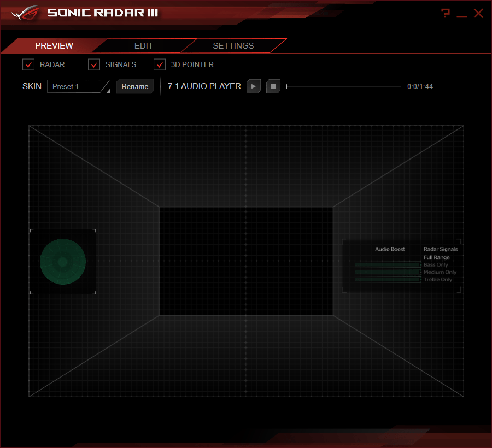This screenshot has height=448, width=492.
Task: Select Treble Only in signals panel
Action: [x=438, y=279]
